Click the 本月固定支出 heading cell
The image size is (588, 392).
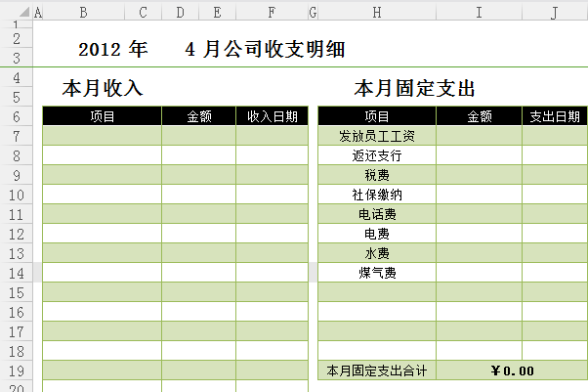click(413, 89)
